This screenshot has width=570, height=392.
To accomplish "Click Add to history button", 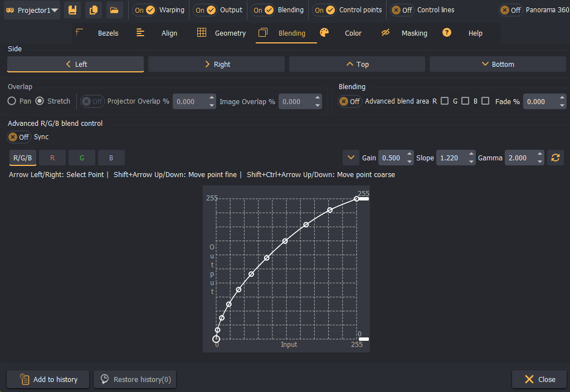I will click(48, 379).
